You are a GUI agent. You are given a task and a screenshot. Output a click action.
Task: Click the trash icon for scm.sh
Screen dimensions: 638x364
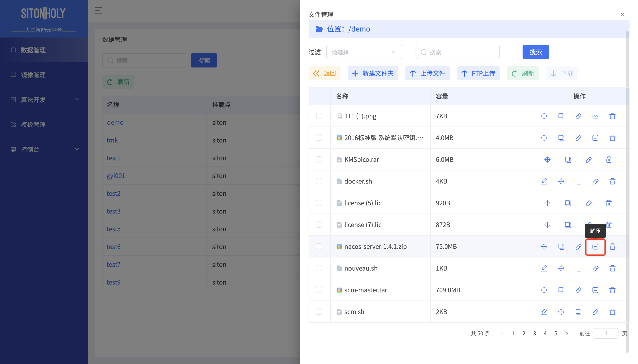coord(612,312)
